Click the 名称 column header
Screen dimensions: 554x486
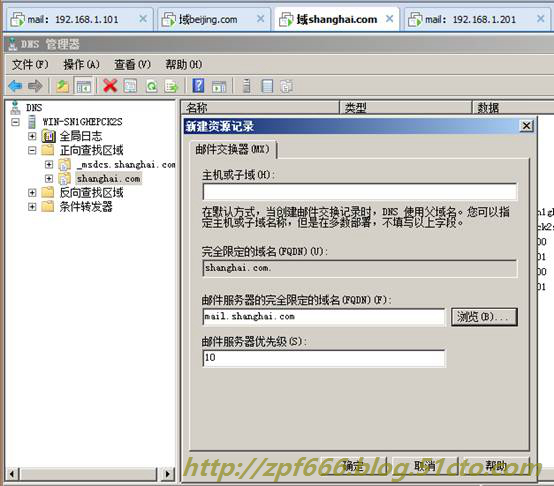260,107
